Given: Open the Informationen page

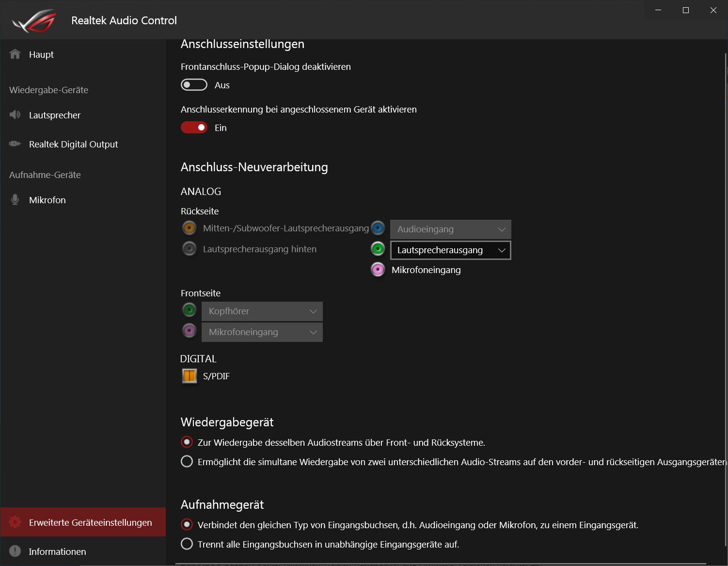Looking at the screenshot, I should coord(57,552).
